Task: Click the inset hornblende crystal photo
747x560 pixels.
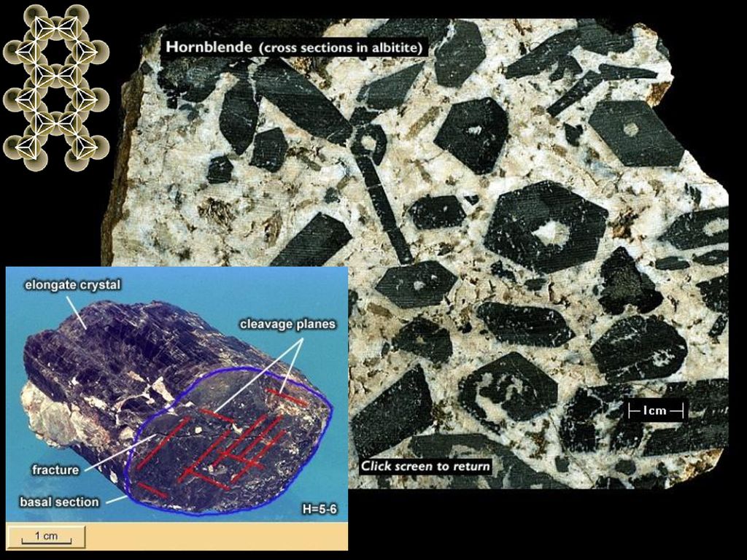Action: click(177, 394)
